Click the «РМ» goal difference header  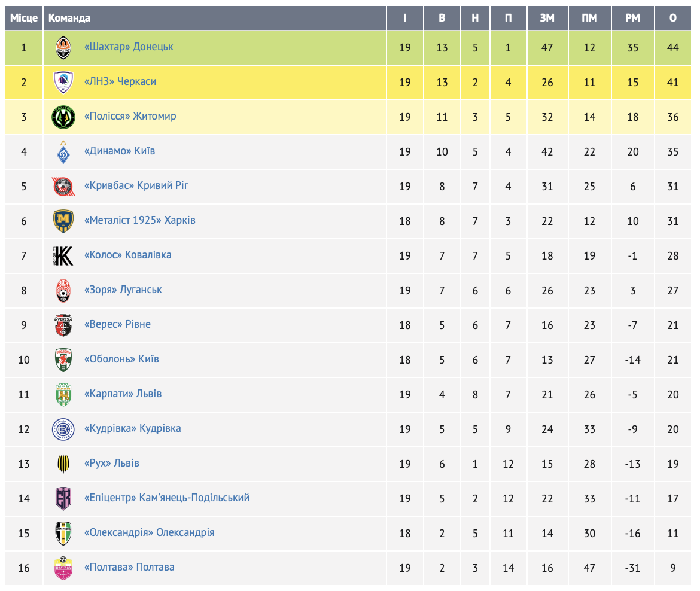tap(632, 18)
